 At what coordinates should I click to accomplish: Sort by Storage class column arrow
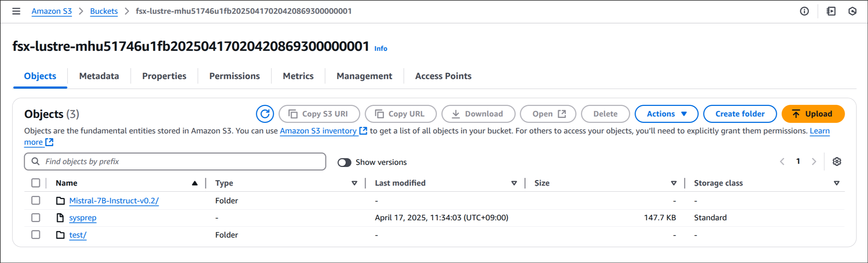837,183
